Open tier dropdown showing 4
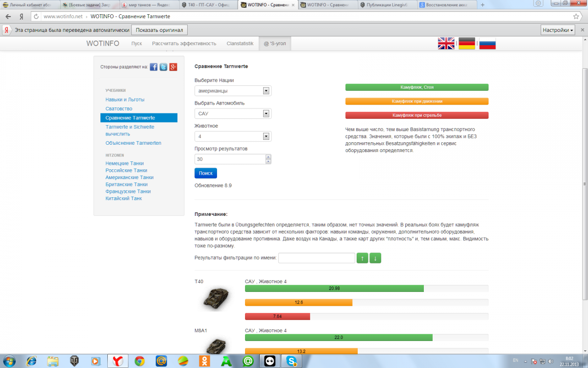 [233, 136]
